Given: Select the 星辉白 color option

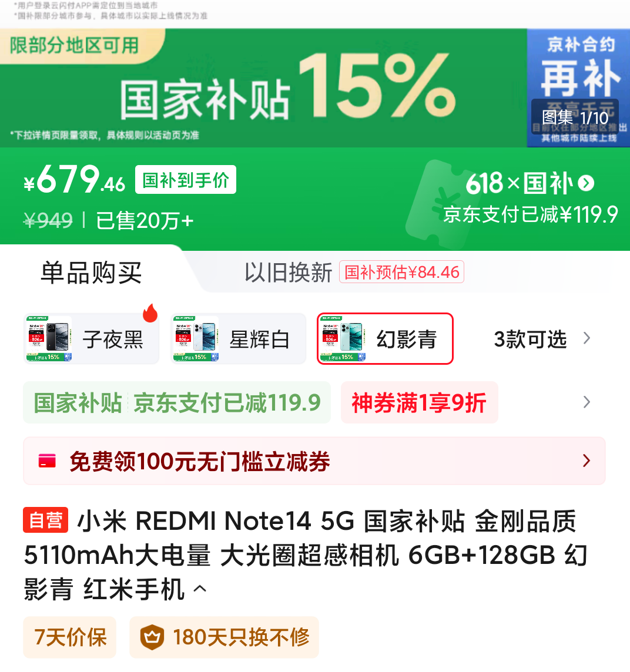Looking at the screenshot, I should [x=239, y=338].
